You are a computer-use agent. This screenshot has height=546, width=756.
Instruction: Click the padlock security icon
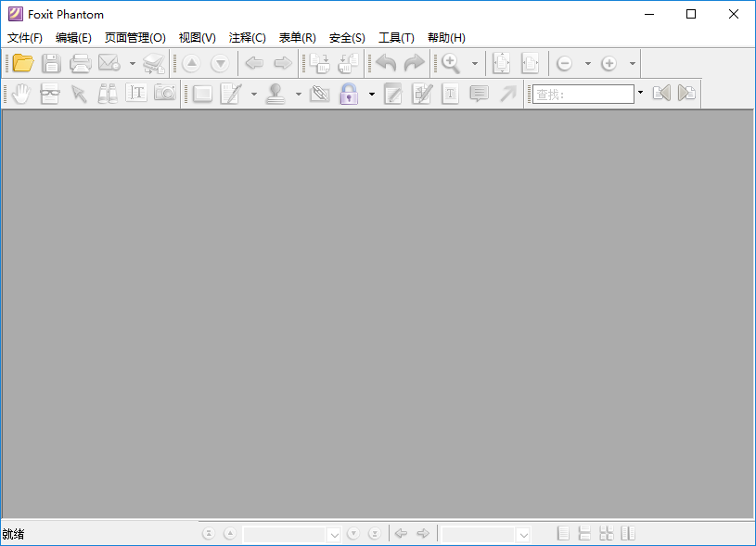click(x=349, y=93)
